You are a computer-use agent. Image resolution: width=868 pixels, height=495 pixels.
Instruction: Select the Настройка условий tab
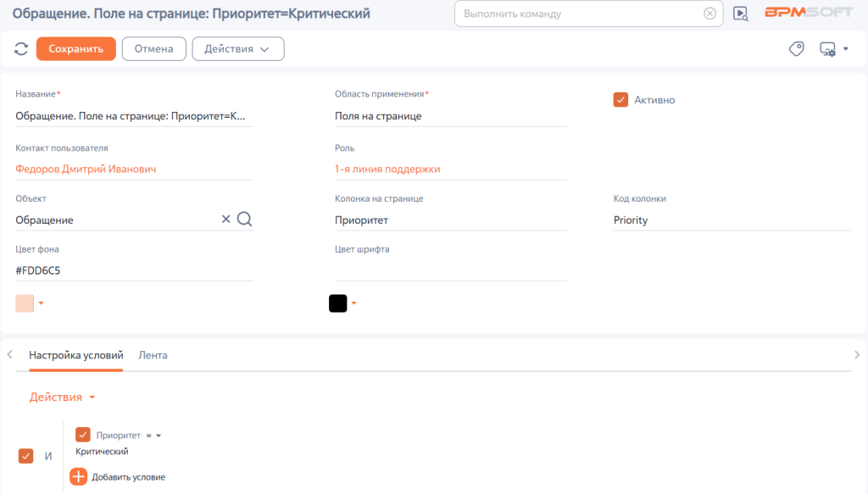point(75,355)
